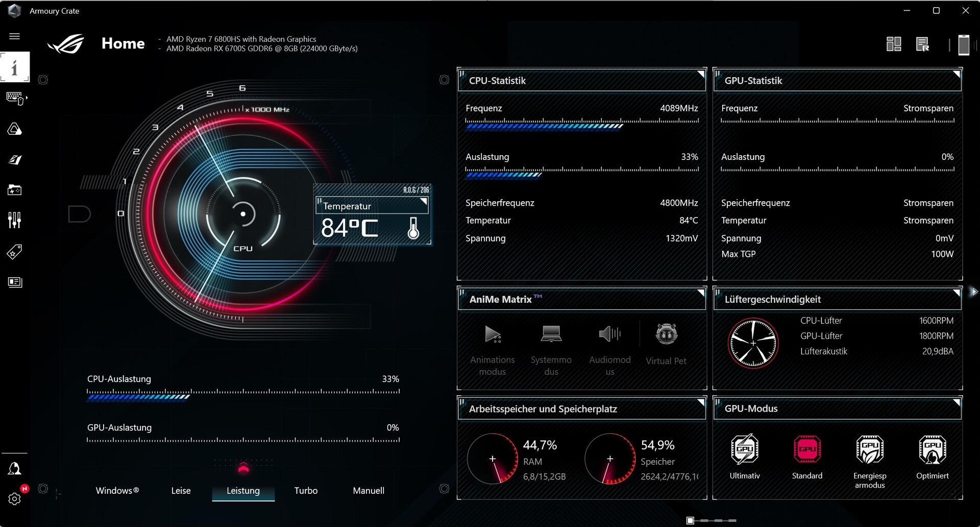
Task: Switch to Turbo operating mode
Action: coord(306,490)
